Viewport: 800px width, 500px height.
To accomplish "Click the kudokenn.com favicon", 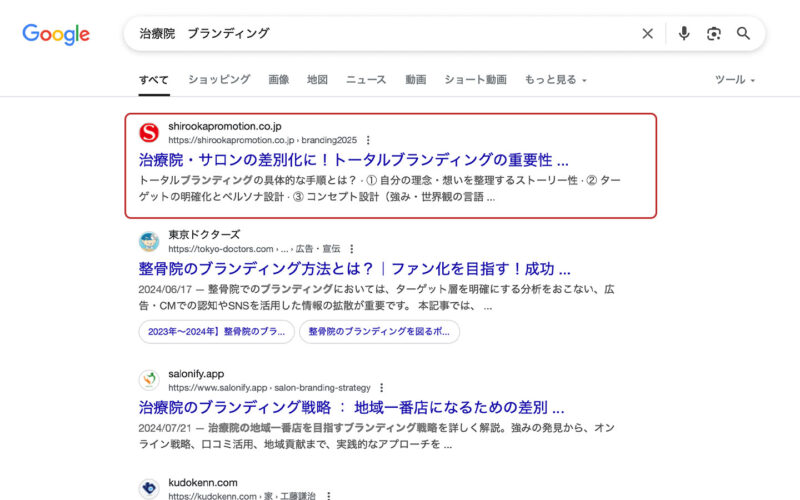I will (x=149, y=488).
